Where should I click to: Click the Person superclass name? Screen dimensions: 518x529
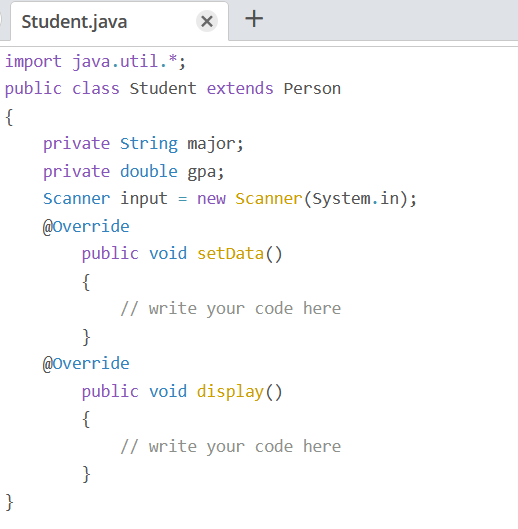click(x=312, y=89)
